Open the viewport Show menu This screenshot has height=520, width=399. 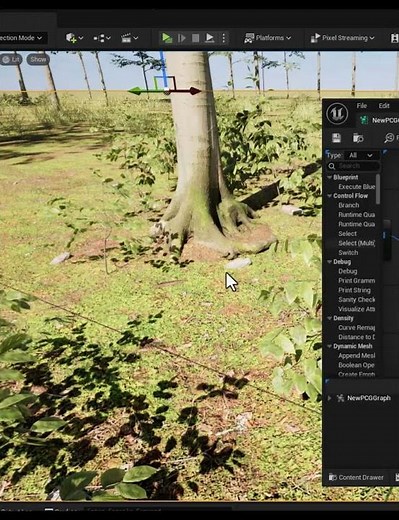38,60
